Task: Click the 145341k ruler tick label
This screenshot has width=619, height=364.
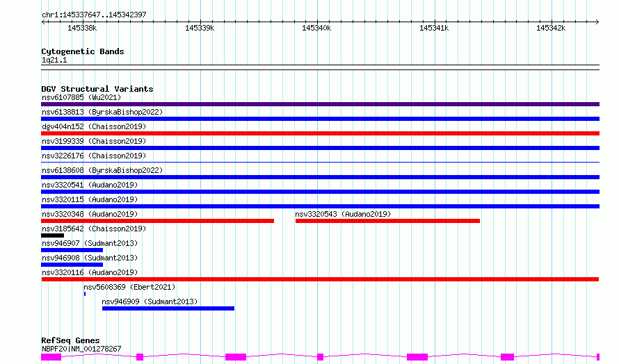Action: coord(434,28)
